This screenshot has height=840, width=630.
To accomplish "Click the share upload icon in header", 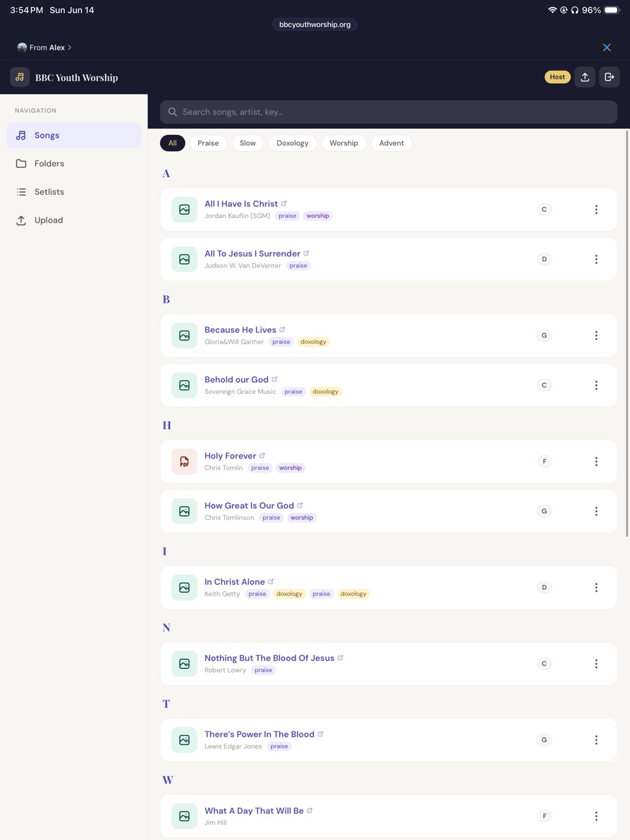I will click(585, 77).
